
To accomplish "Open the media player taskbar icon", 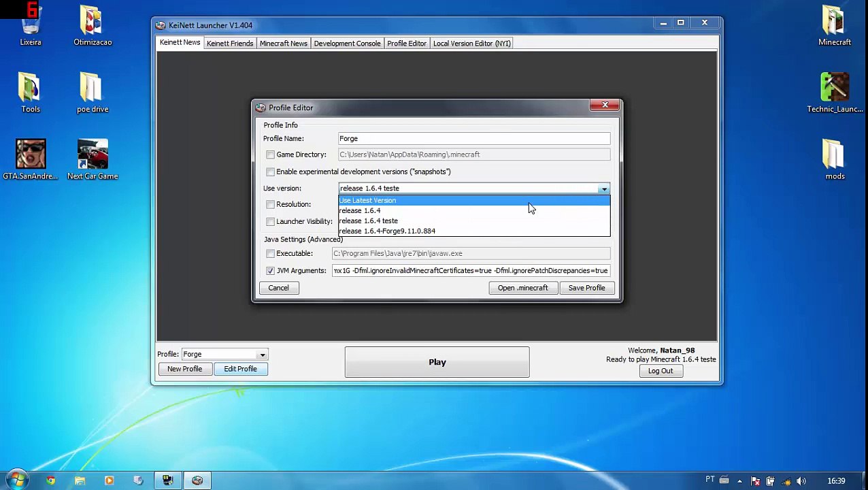I will [109, 480].
